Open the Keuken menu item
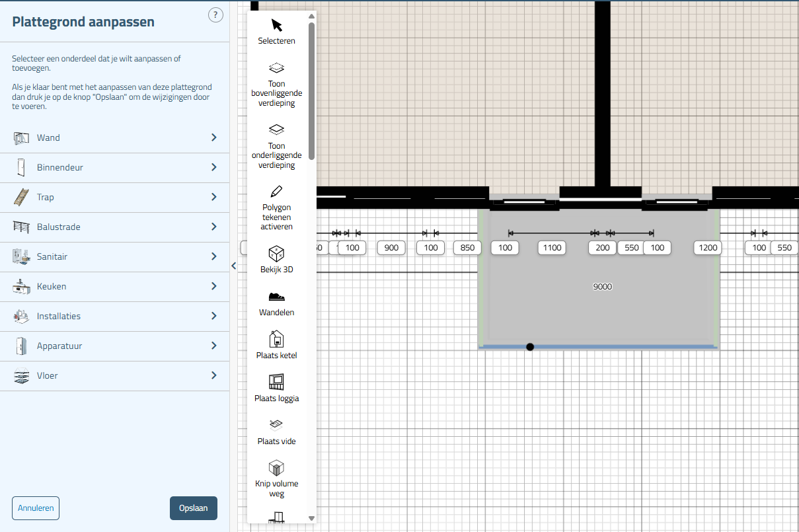Screen dimensions: 799x532 [114, 286]
